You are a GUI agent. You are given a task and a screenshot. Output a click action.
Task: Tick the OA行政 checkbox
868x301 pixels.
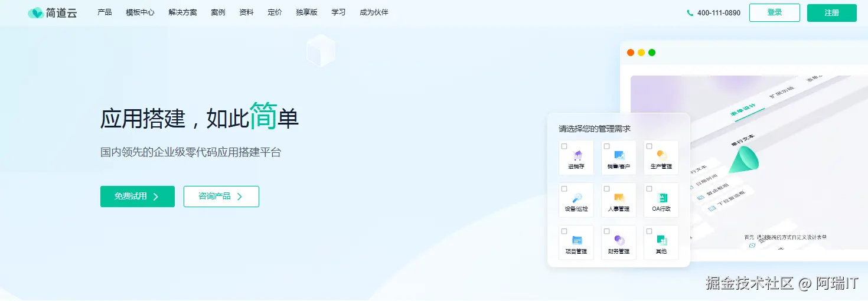[x=650, y=189]
